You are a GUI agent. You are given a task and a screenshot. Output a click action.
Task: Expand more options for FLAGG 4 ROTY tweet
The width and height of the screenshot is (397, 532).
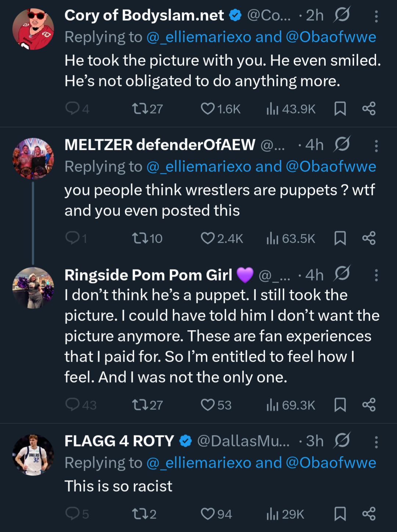click(376, 442)
